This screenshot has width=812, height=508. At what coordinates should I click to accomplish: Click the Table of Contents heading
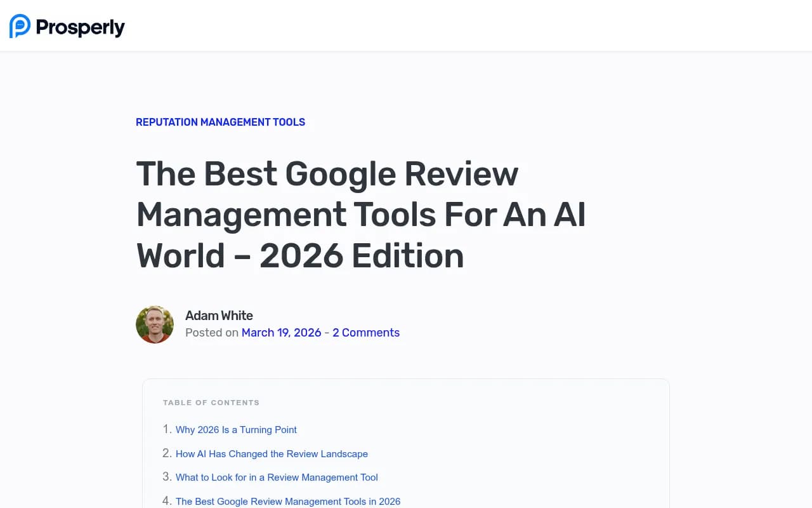(x=211, y=403)
